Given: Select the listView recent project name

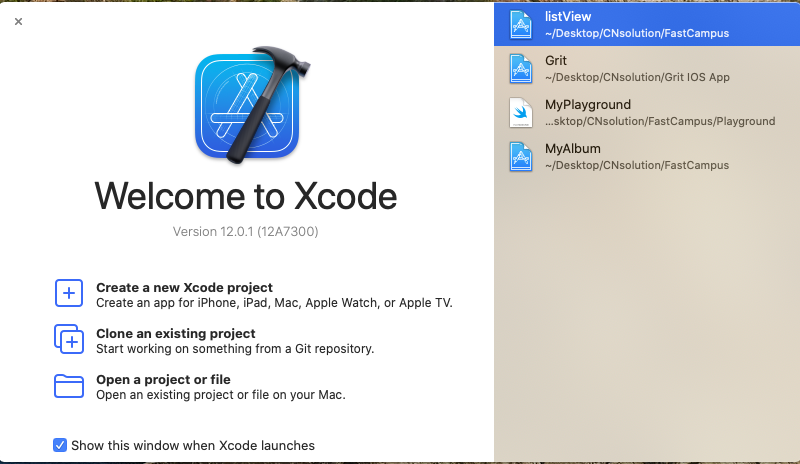Looking at the screenshot, I should [568, 16].
